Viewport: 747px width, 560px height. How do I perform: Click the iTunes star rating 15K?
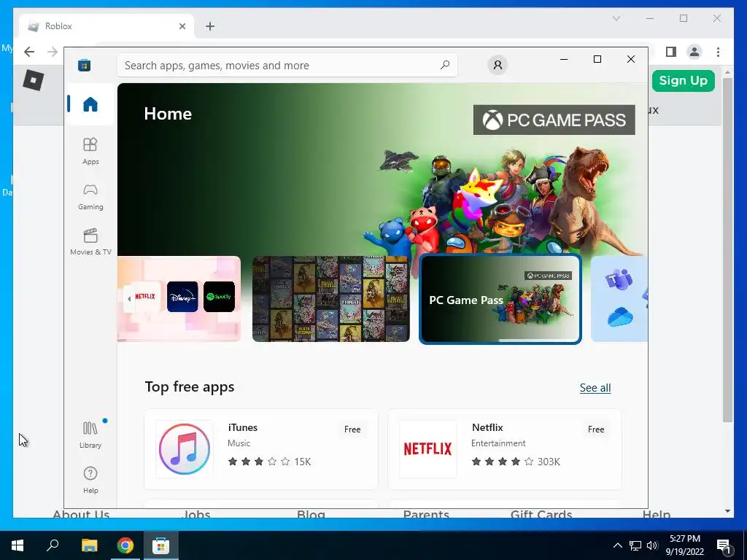(269, 462)
